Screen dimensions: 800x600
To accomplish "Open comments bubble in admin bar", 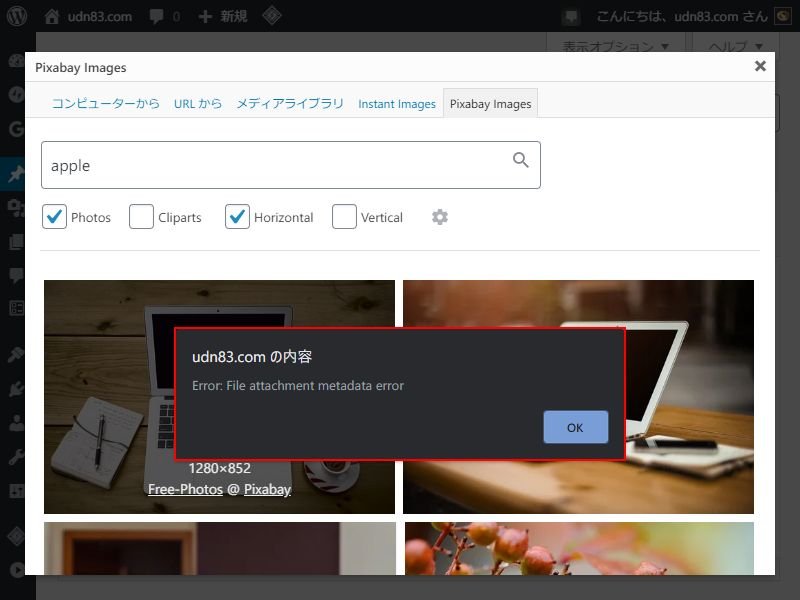I will (x=157, y=16).
